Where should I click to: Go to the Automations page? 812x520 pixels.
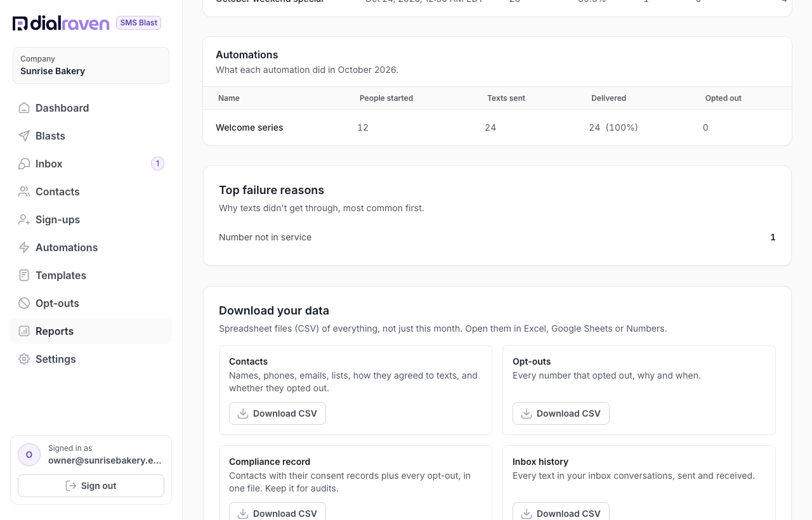tap(91, 247)
